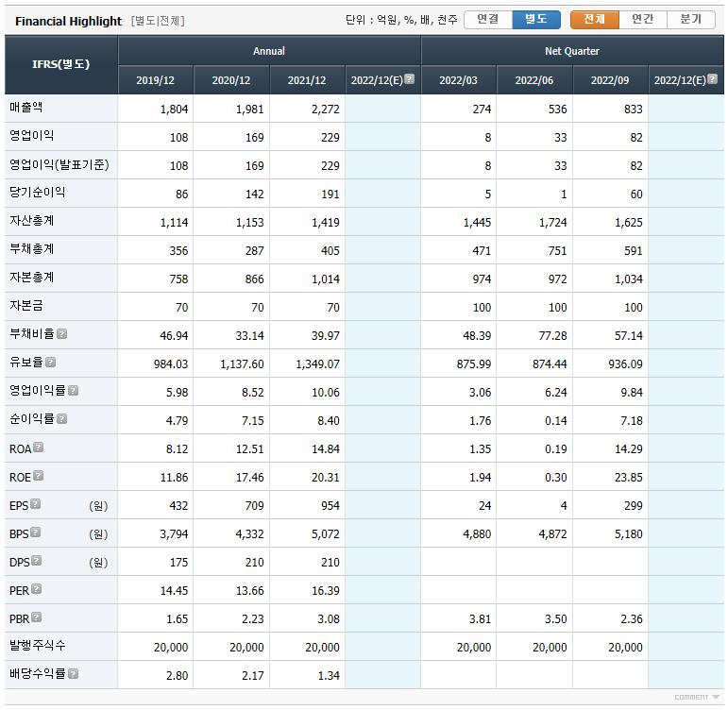Switch to 연결 consolidated view
Screen dimensions: 728x710
coord(488,20)
